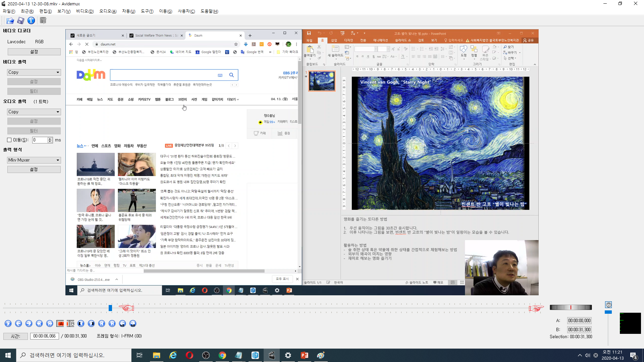Enable the audio shift 이동(S) checkbox
The height and width of the screenshot is (362, 644).
coord(9,140)
